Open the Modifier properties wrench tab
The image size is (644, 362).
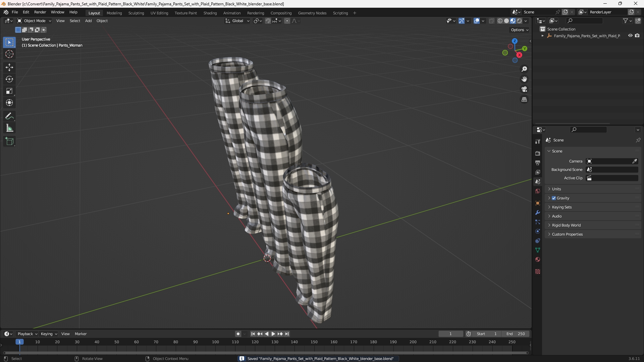point(538,213)
